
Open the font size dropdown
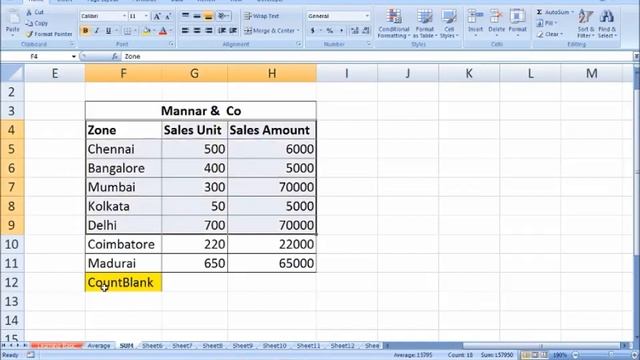click(146, 16)
